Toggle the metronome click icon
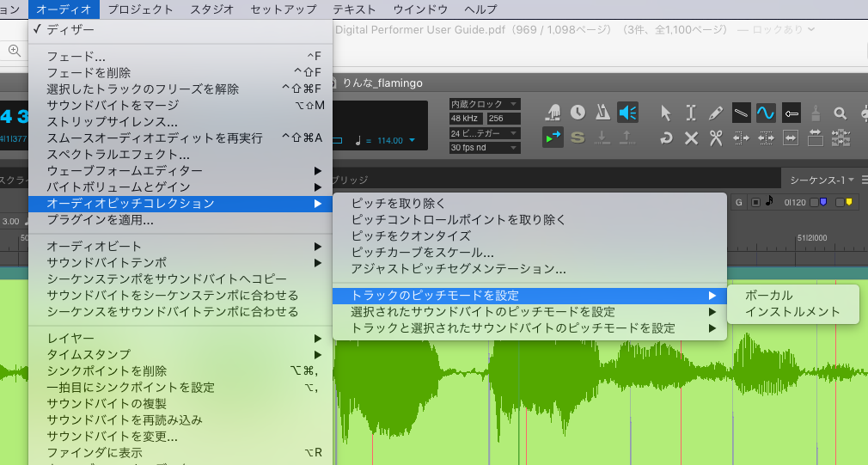The image size is (868, 465). pyautogui.click(x=602, y=113)
